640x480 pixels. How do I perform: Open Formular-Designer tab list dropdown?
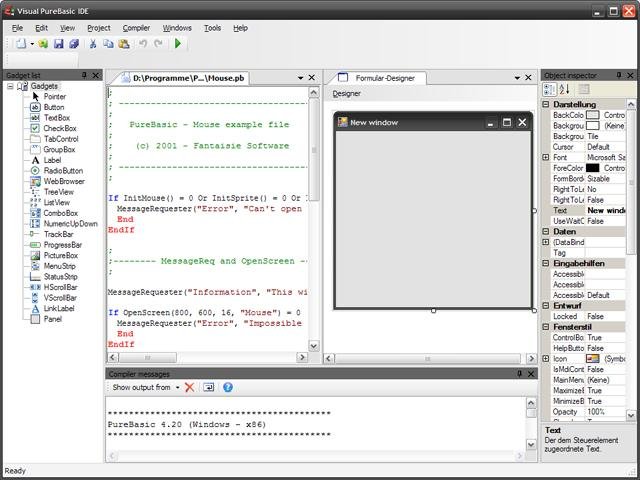517,78
